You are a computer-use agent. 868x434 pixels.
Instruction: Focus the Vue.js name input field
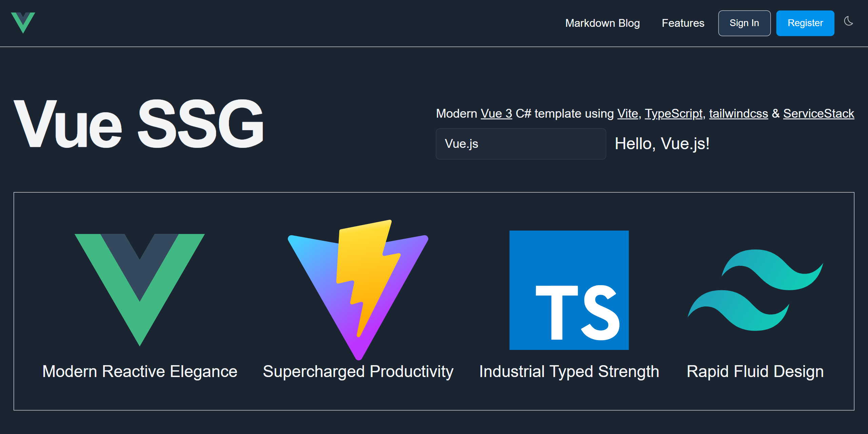click(x=521, y=144)
